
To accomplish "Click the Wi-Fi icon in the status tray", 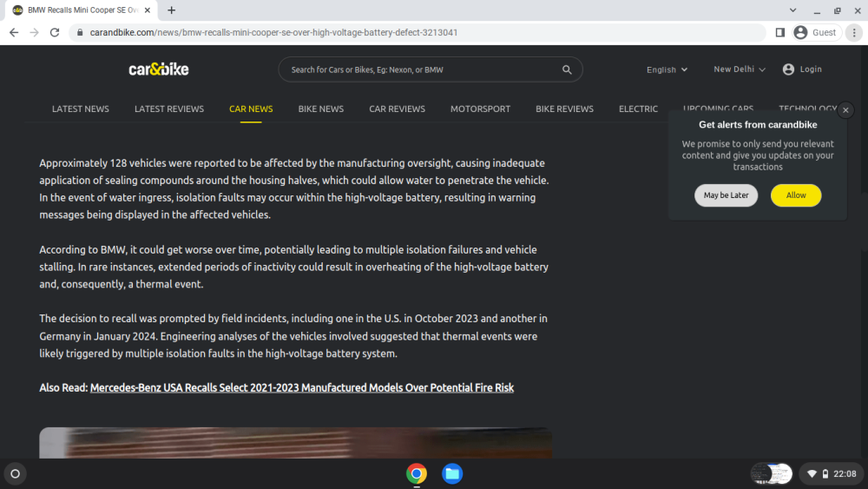I will pos(812,474).
